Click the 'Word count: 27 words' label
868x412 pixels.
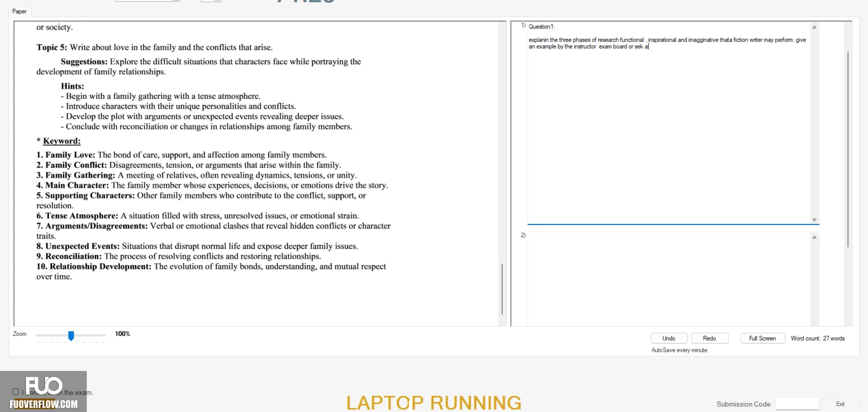[818, 338]
